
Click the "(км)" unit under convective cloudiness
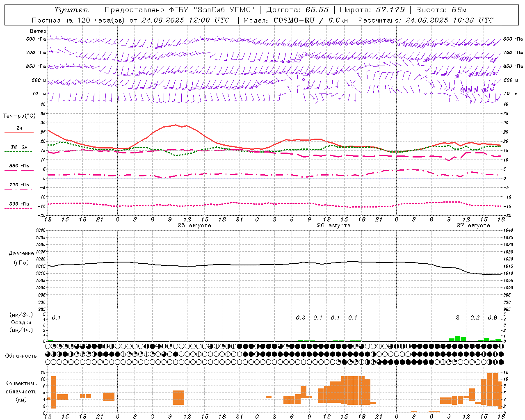21,399
